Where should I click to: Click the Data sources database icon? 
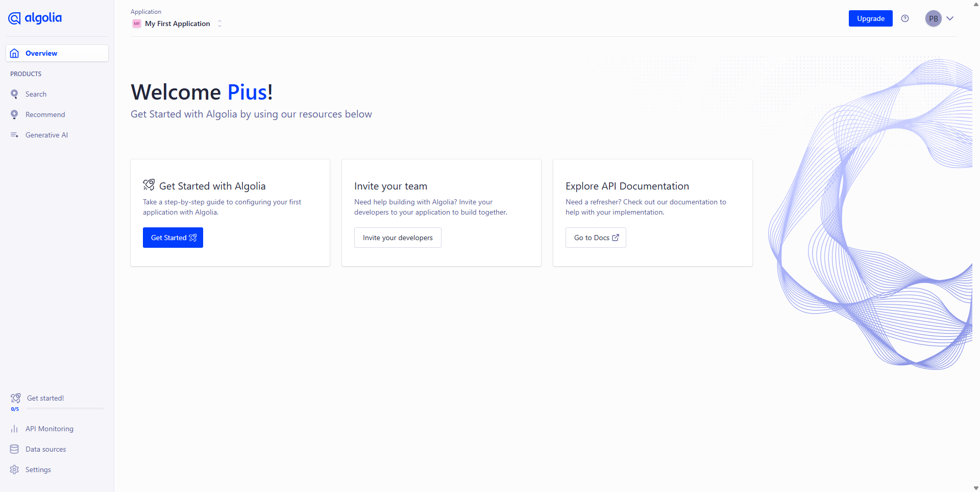coord(14,449)
